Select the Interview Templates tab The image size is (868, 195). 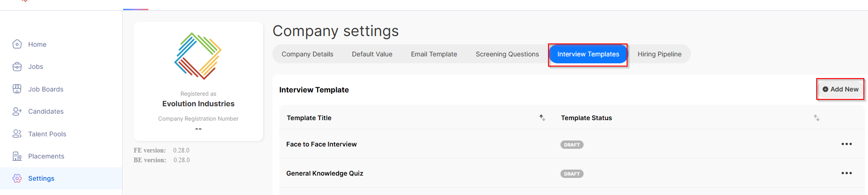(x=588, y=54)
